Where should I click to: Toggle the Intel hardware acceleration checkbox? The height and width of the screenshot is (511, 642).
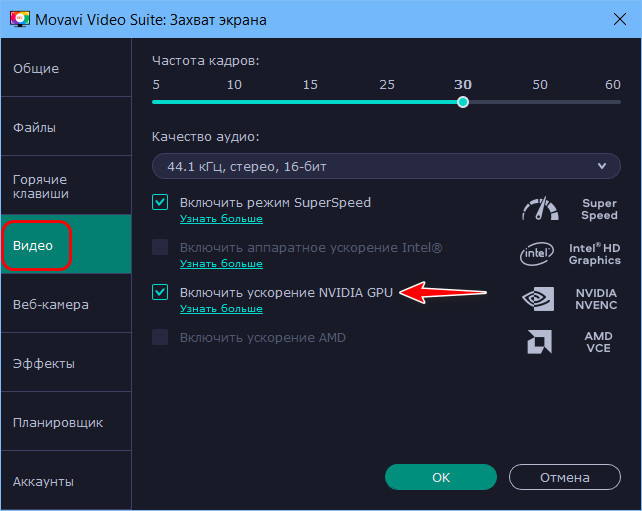(x=160, y=247)
